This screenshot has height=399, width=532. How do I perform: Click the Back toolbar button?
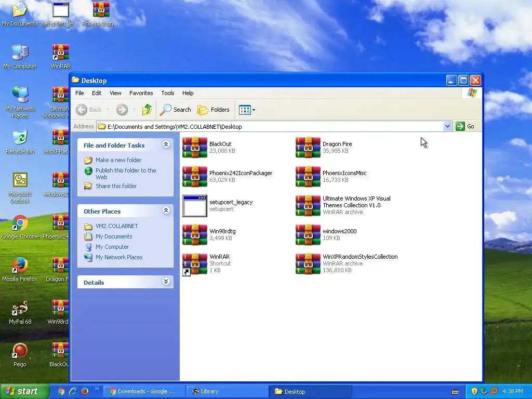(x=89, y=110)
